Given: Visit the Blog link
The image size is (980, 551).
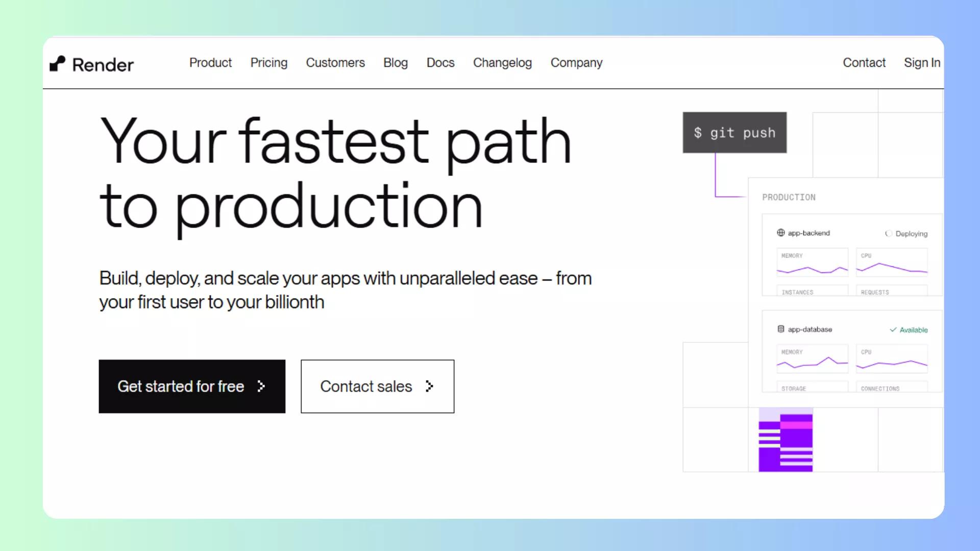Looking at the screenshot, I should click(396, 63).
